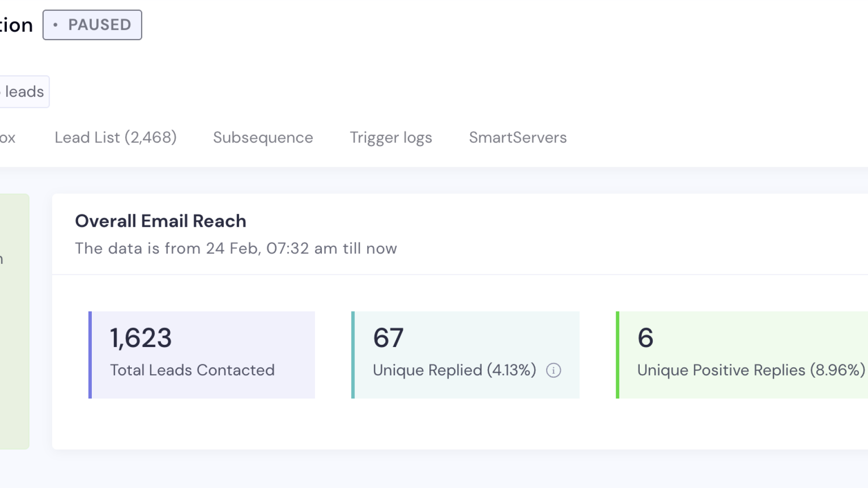Click the info icon beside Unique Replied
The height and width of the screenshot is (488, 868).
(x=553, y=371)
